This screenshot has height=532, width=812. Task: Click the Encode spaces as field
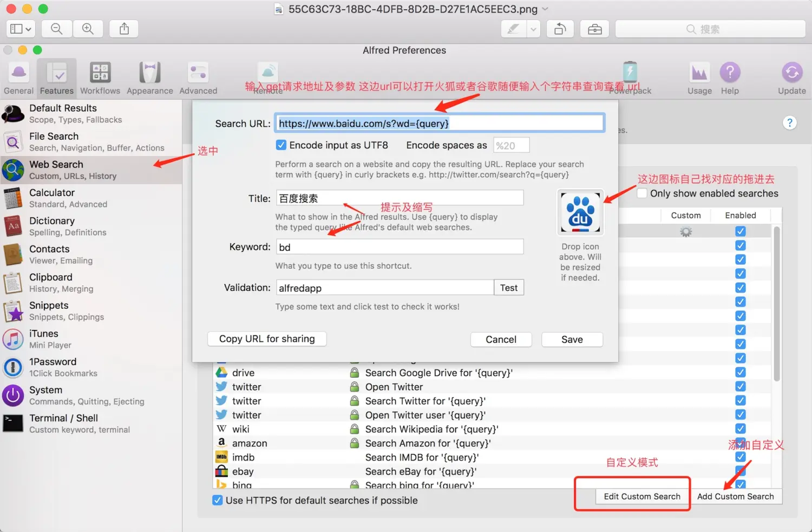512,145
